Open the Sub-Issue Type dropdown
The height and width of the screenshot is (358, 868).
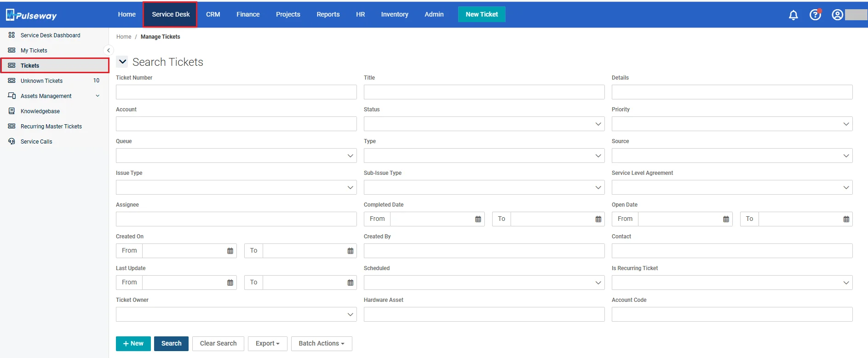point(484,187)
